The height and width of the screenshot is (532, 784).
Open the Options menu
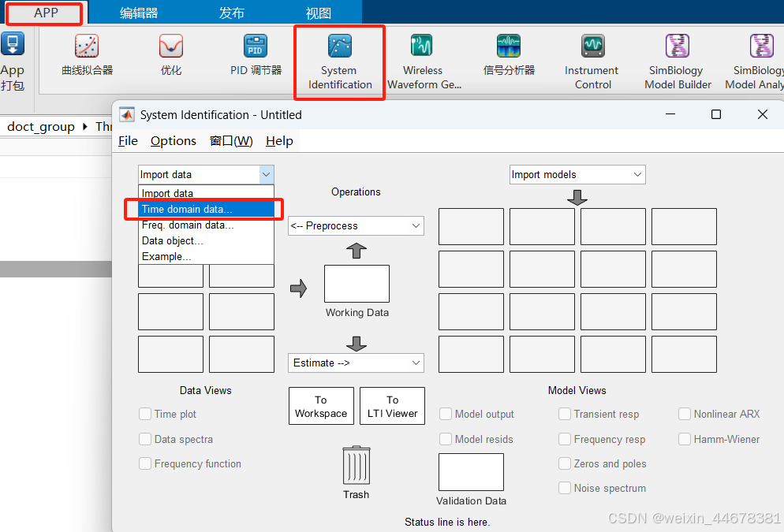pyautogui.click(x=173, y=141)
